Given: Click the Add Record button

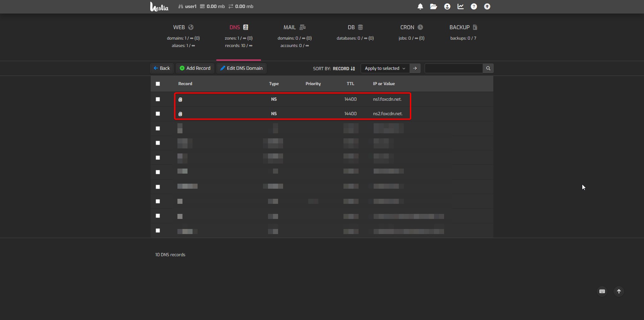Looking at the screenshot, I should pyautogui.click(x=195, y=68).
